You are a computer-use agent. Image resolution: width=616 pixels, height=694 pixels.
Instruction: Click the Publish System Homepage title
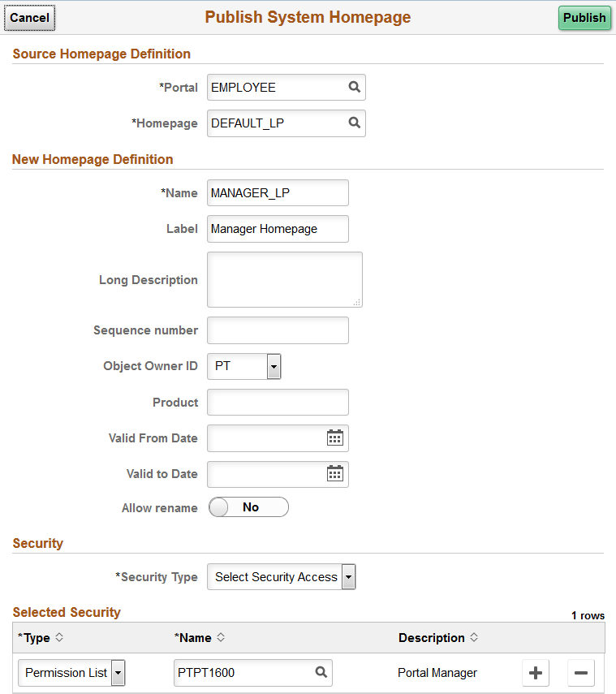(x=308, y=17)
